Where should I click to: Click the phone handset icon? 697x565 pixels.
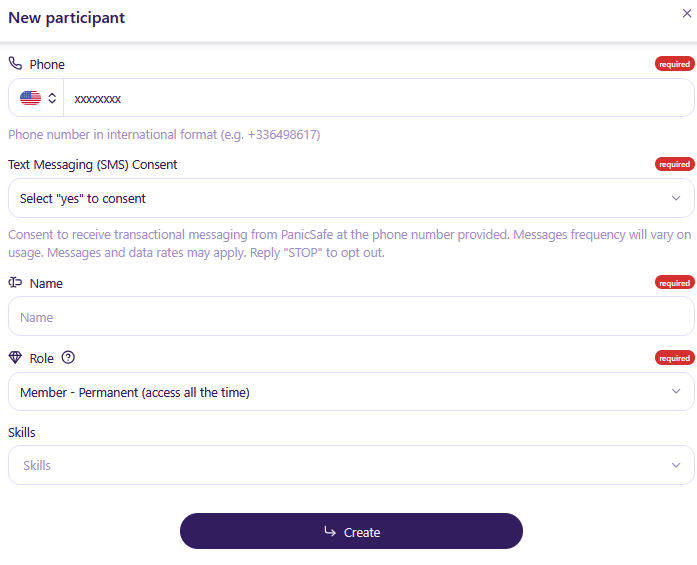click(15, 64)
